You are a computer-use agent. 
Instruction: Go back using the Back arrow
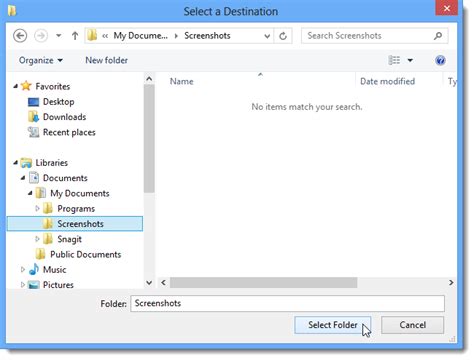pyautogui.click(x=20, y=36)
